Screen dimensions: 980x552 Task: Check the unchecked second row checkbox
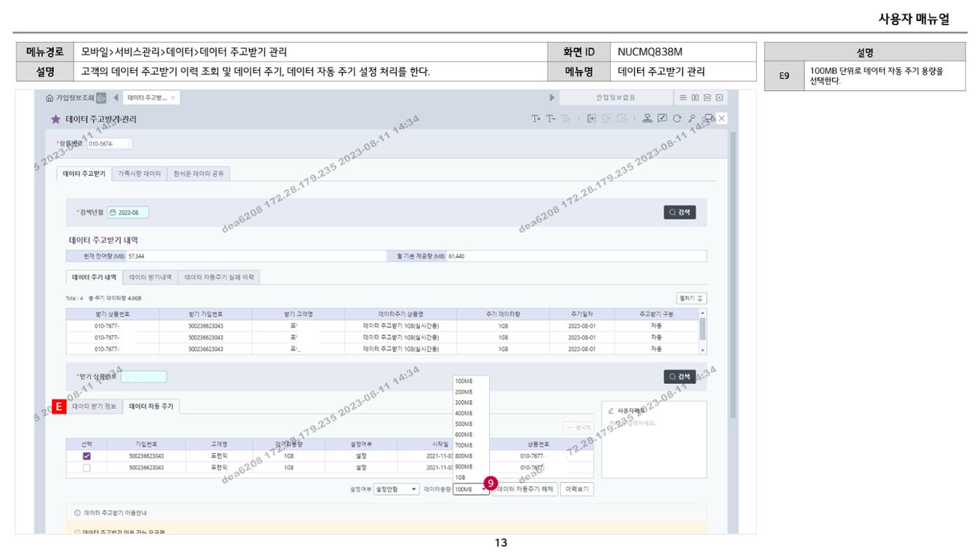click(87, 467)
